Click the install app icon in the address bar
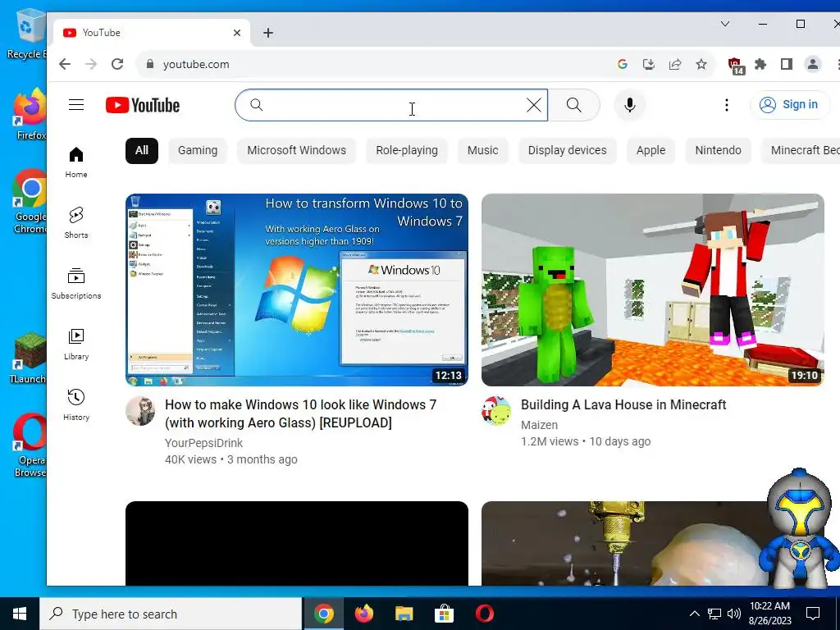The image size is (840, 630). point(649,64)
